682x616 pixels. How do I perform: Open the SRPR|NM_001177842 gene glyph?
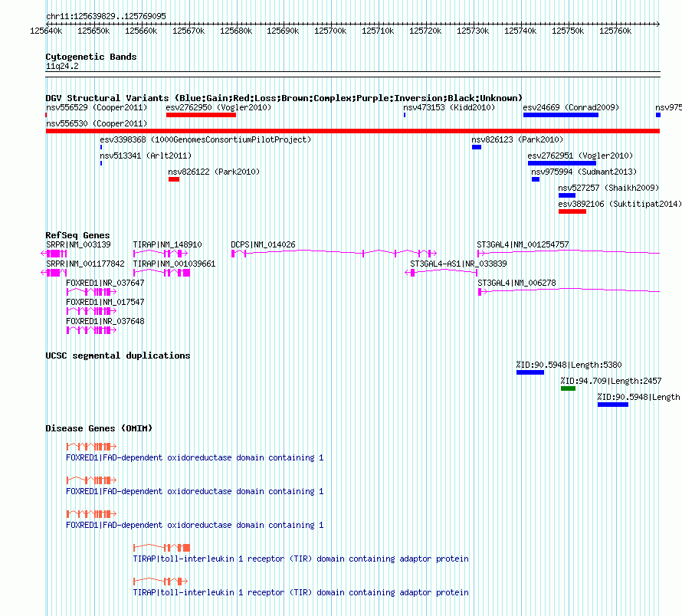coord(54,272)
